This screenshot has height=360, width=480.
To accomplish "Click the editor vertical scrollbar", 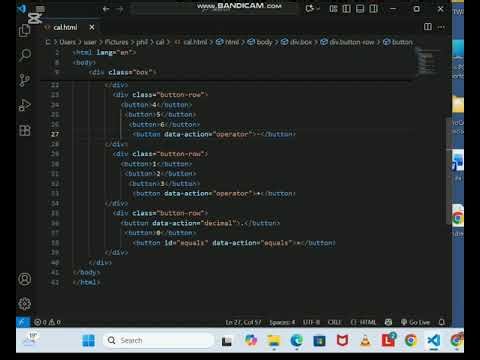I will [x=448, y=170].
